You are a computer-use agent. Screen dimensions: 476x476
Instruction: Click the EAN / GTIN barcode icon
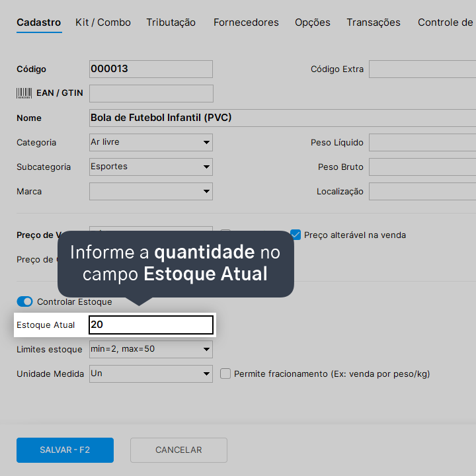(x=24, y=93)
